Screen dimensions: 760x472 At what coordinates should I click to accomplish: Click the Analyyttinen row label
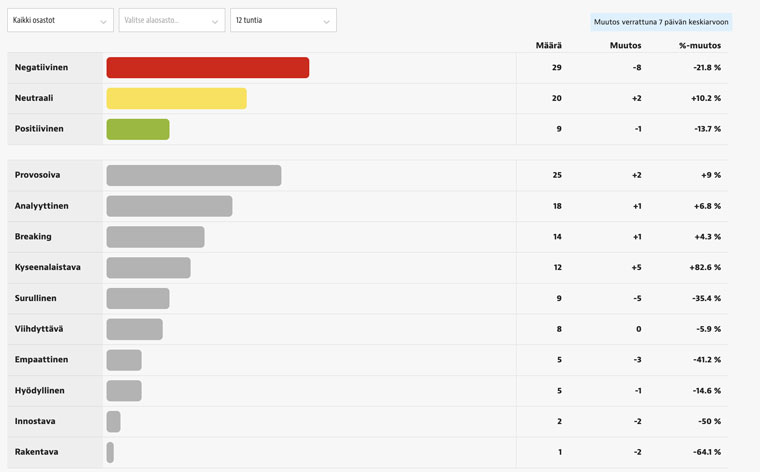pyautogui.click(x=42, y=206)
